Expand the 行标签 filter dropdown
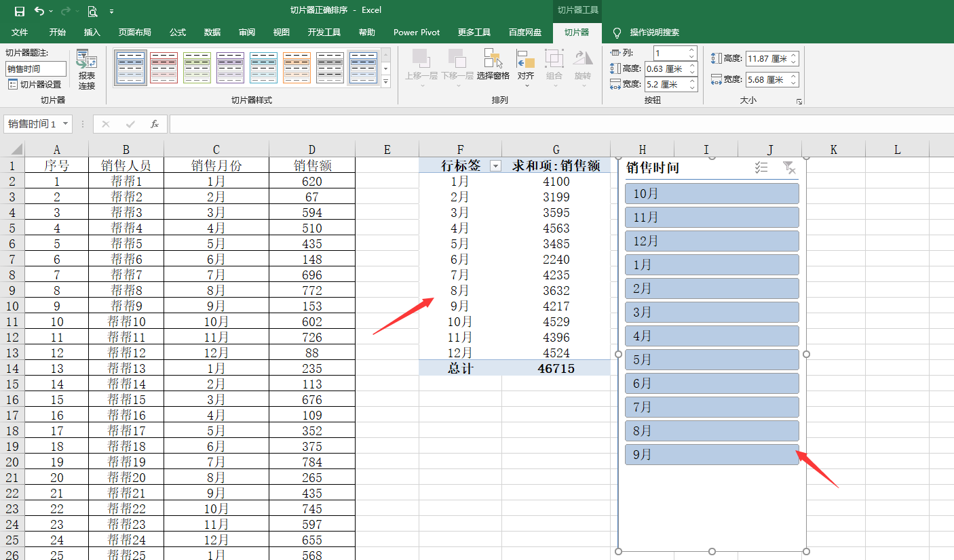Image resolution: width=954 pixels, height=560 pixels. (x=495, y=166)
